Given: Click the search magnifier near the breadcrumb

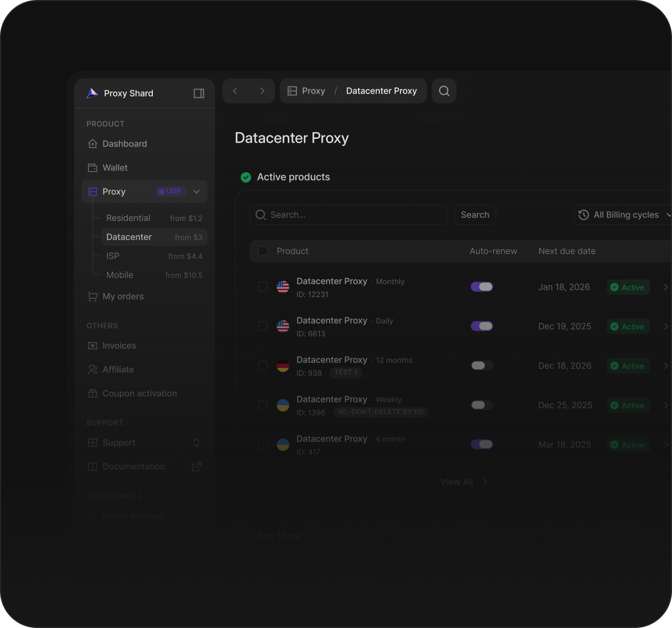Looking at the screenshot, I should (x=444, y=91).
